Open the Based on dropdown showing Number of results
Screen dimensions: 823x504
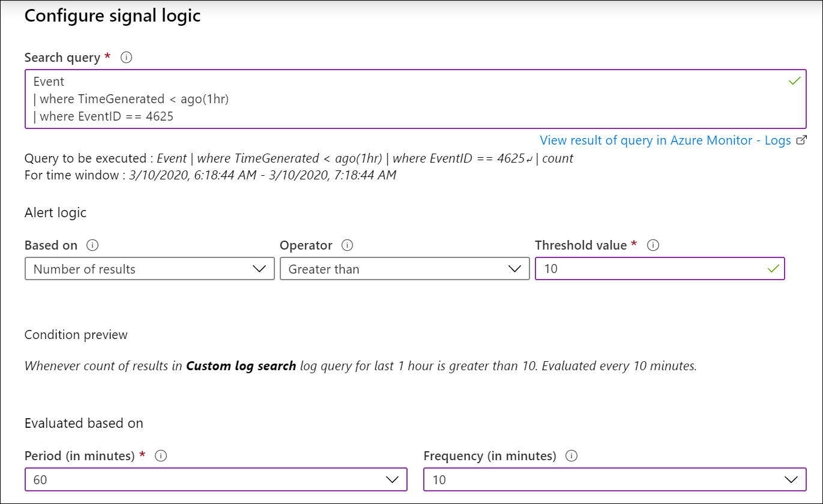click(149, 269)
